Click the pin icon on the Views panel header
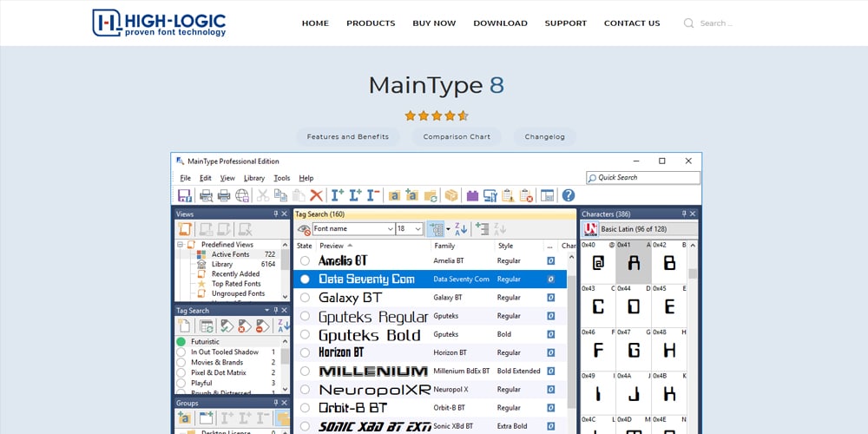The image size is (868, 434). (x=276, y=214)
